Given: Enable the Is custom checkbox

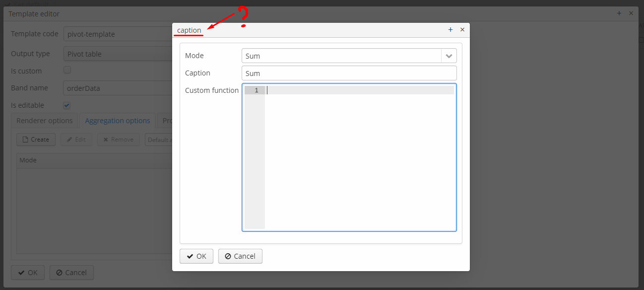Looking at the screenshot, I should (67, 70).
